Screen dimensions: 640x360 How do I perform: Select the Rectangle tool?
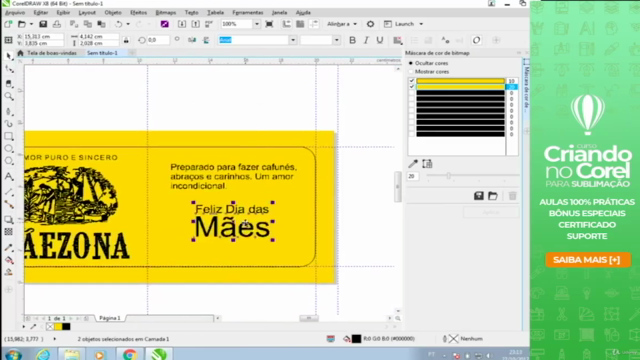(x=9, y=136)
